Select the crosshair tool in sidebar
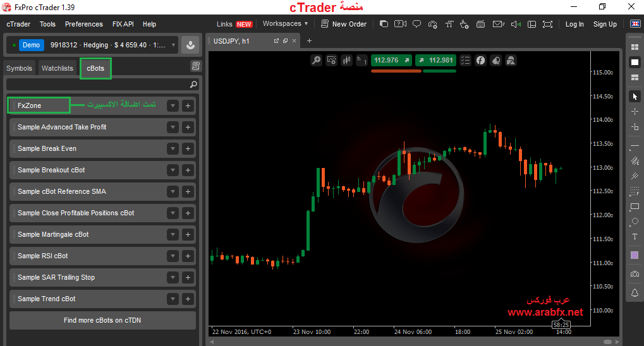644x346 pixels. tap(635, 112)
